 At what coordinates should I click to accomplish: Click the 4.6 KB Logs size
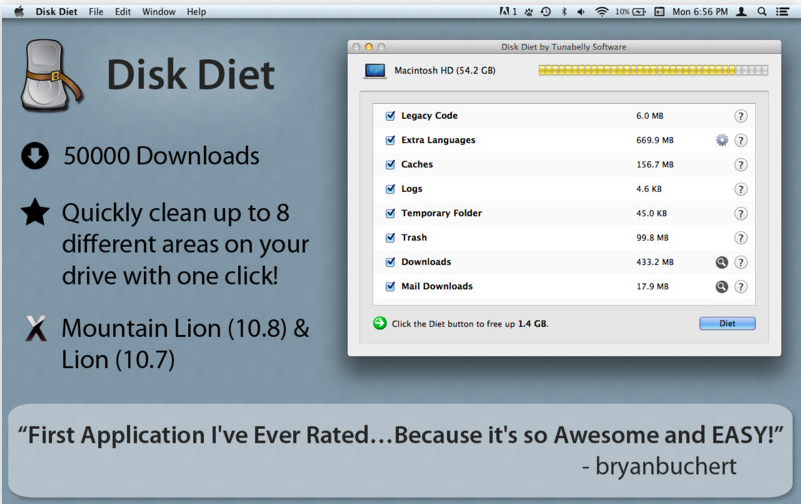(649, 189)
